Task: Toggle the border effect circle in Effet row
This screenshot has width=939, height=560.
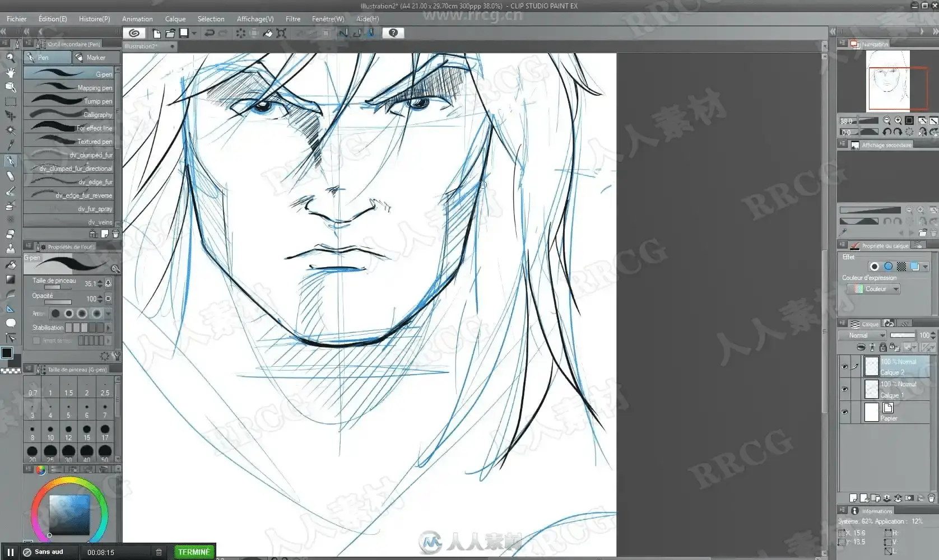Action: pyautogui.click(x=874, y=267)
